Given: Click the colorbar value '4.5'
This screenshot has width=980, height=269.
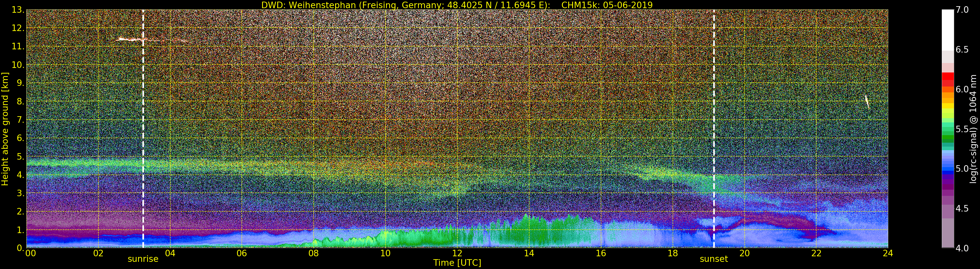Looking at the screenshot, I should click(x=962, y=208).
